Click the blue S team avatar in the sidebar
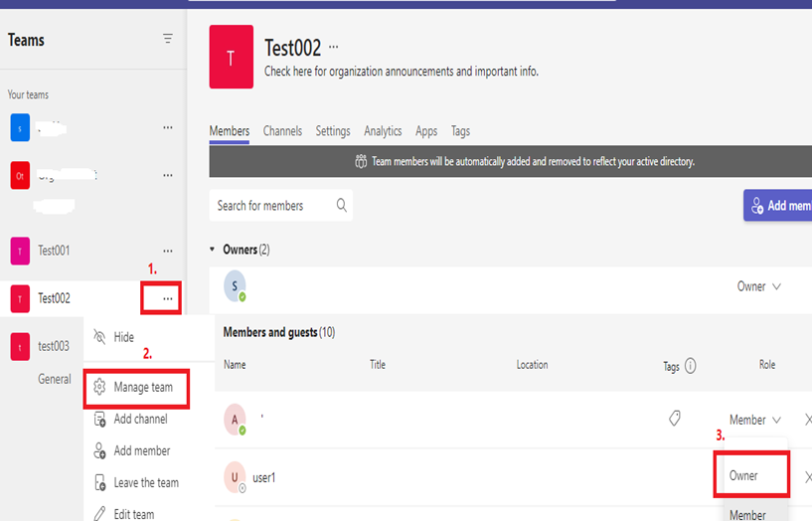This screenshot has height=522, width=812. 20,128
